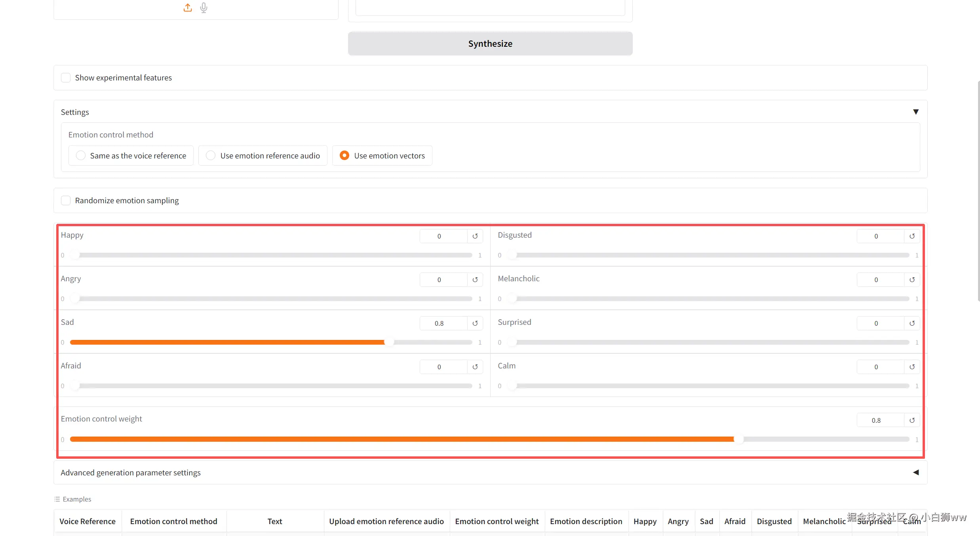Enable Show experimental features checkbox
This screenshot has width=980, height=536.
[x=66, y=78]
